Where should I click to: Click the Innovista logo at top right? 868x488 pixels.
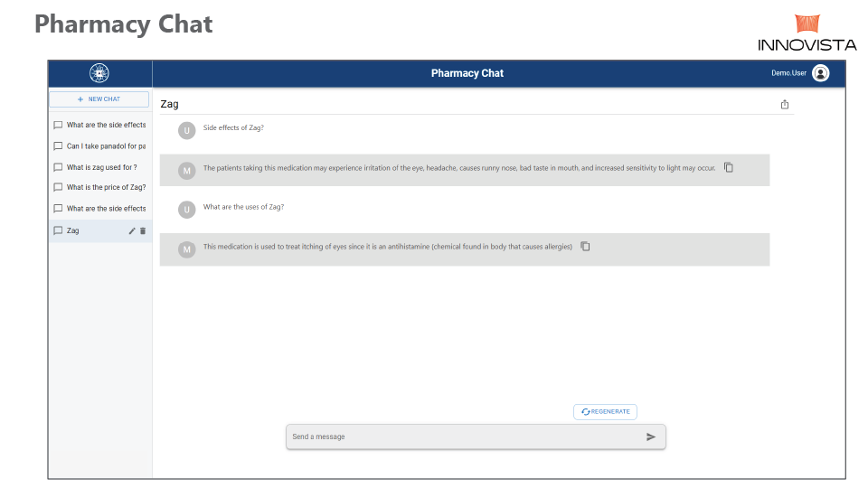pos(807,33)
